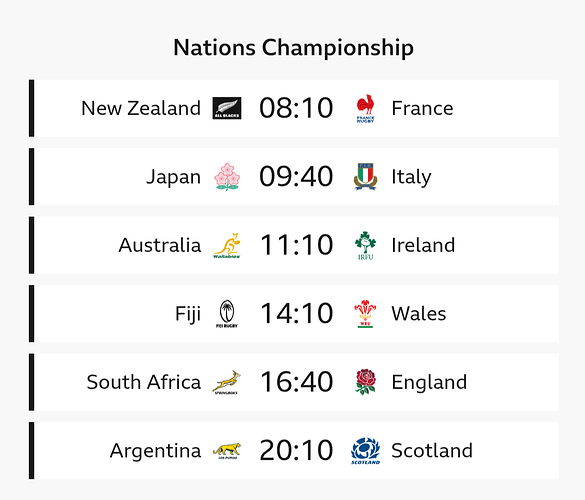
Task: Open the South Africa team link
Action: click(x=144, y=382)
